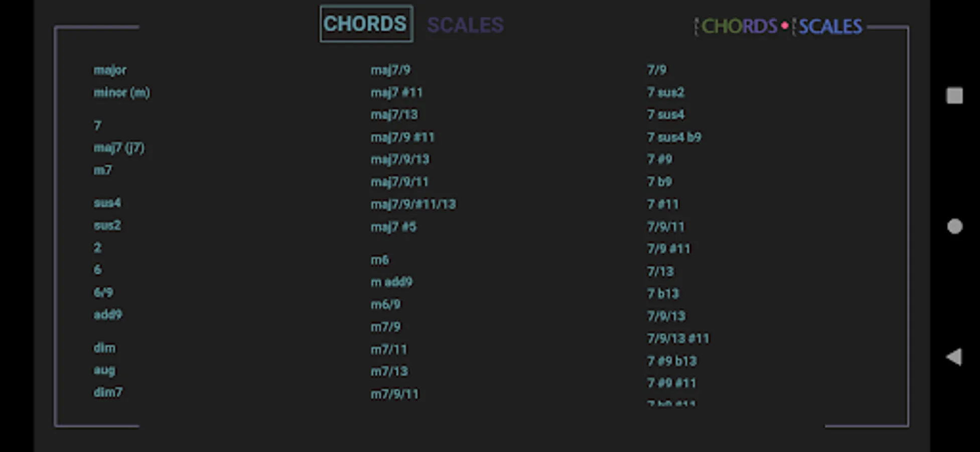Pick the maj7 (j7) chord
980x452 pixels.
pos(119,148)
